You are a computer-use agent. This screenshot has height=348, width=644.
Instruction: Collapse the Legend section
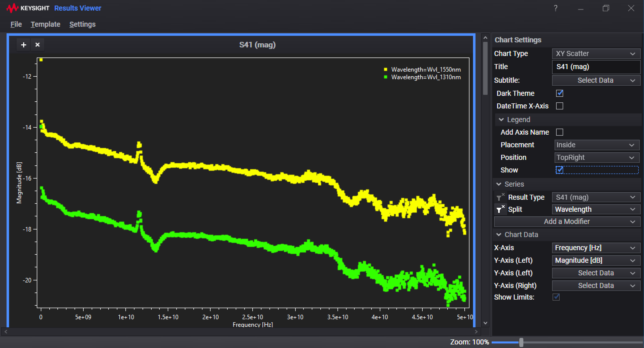click(x=501, y=120)
